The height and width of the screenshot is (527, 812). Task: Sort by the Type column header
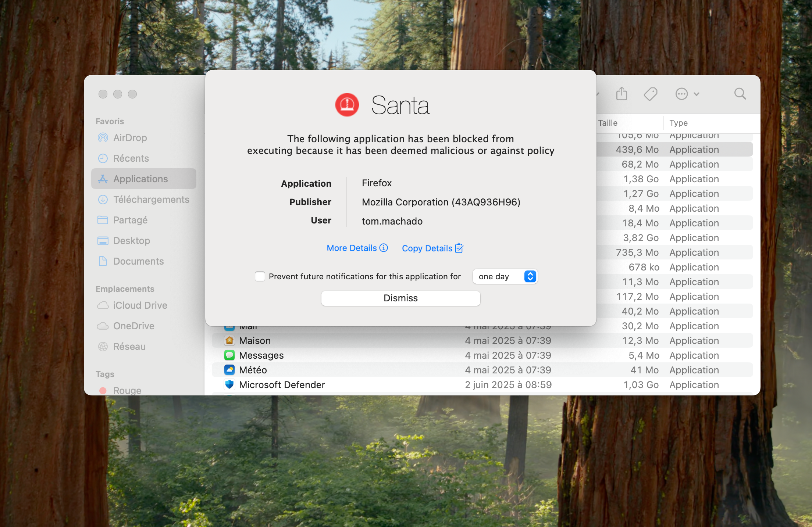678,123
